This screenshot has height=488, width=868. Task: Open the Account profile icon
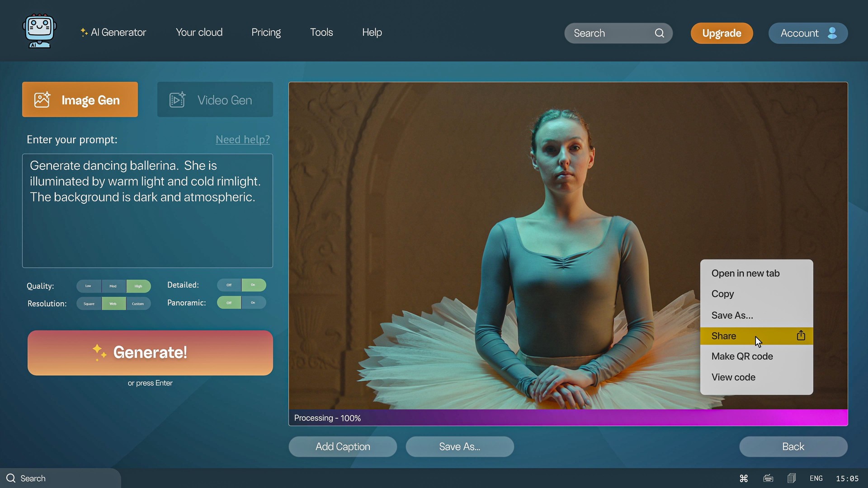832,33
